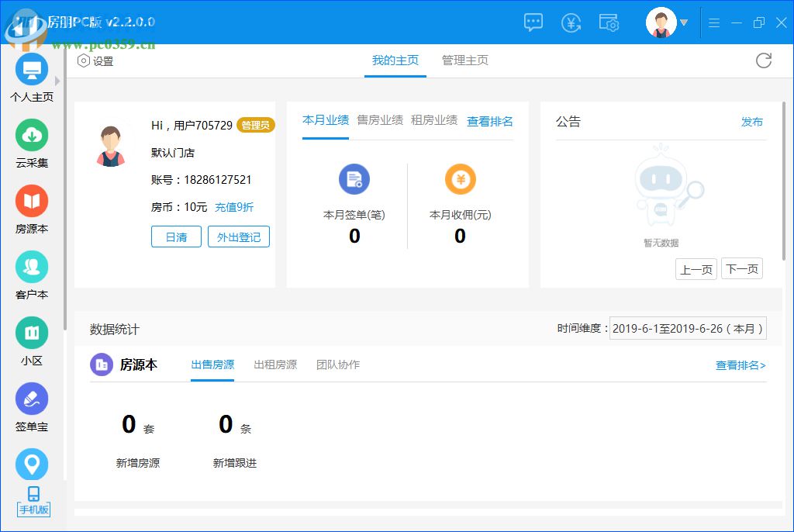794x532 pixels.
Task: Switch to the 管理主页 tab
Action: click(464, 60)
